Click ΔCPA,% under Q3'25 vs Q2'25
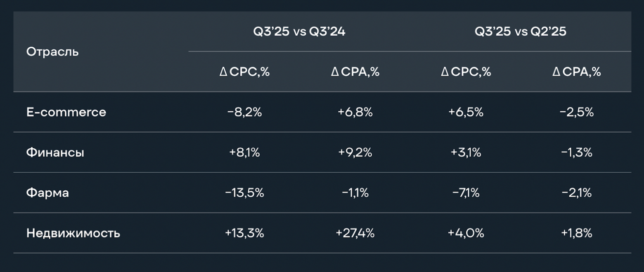Screen dimensions: 644x272 (577, 72)
